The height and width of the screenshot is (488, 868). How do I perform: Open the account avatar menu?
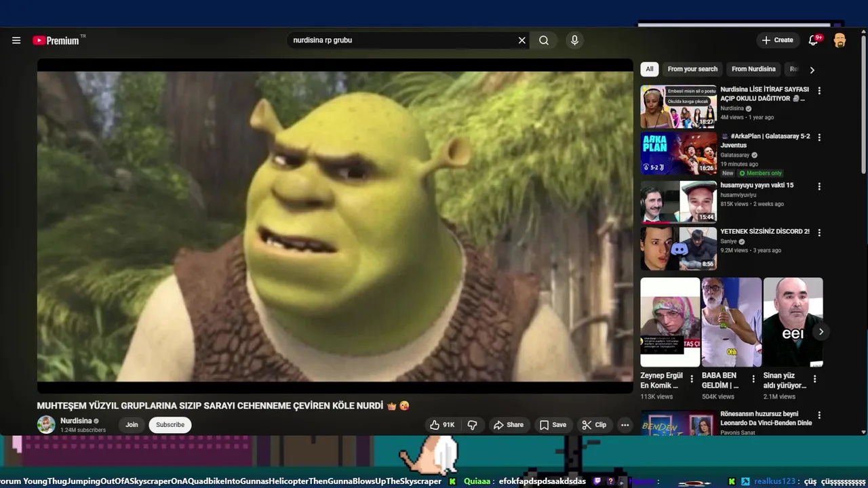[x=840, y=40]
